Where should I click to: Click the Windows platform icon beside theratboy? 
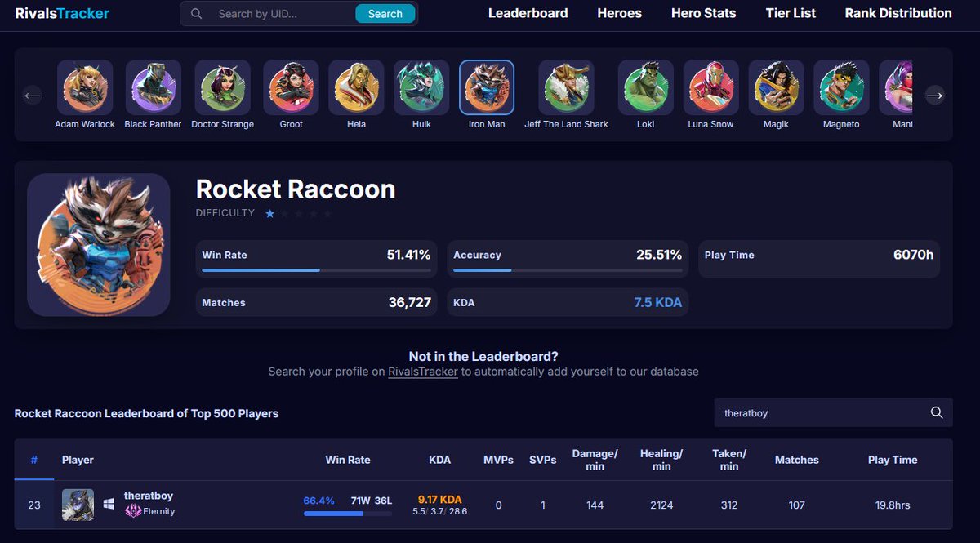[109, 505]
